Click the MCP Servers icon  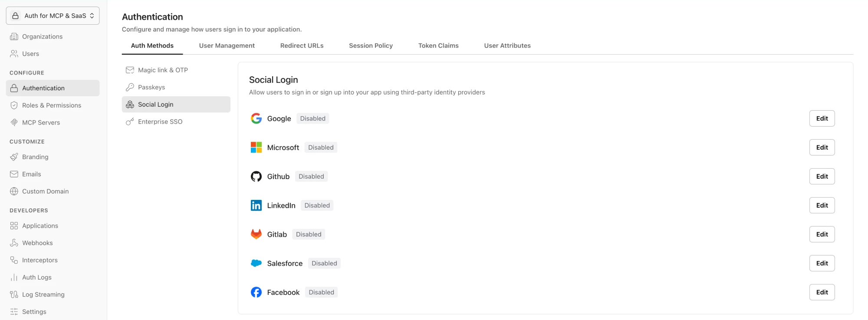[x=14, y=123]
